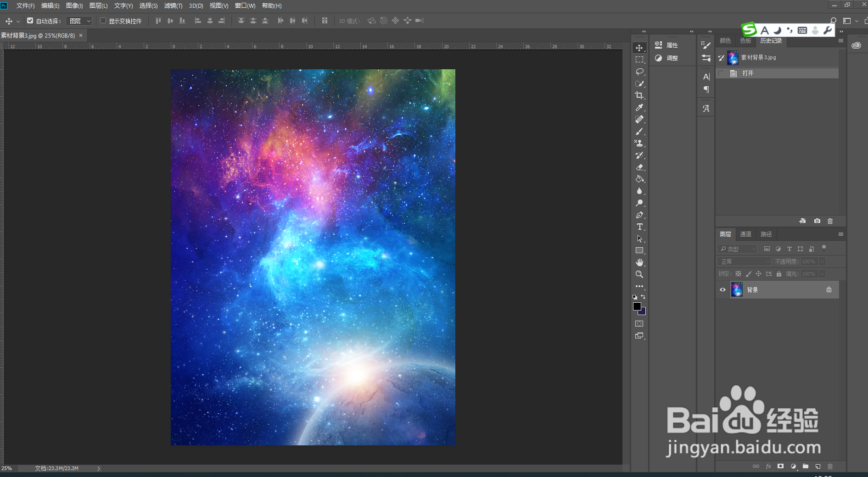
Task: Open the 窗口(W) menu
Action: 245,6
